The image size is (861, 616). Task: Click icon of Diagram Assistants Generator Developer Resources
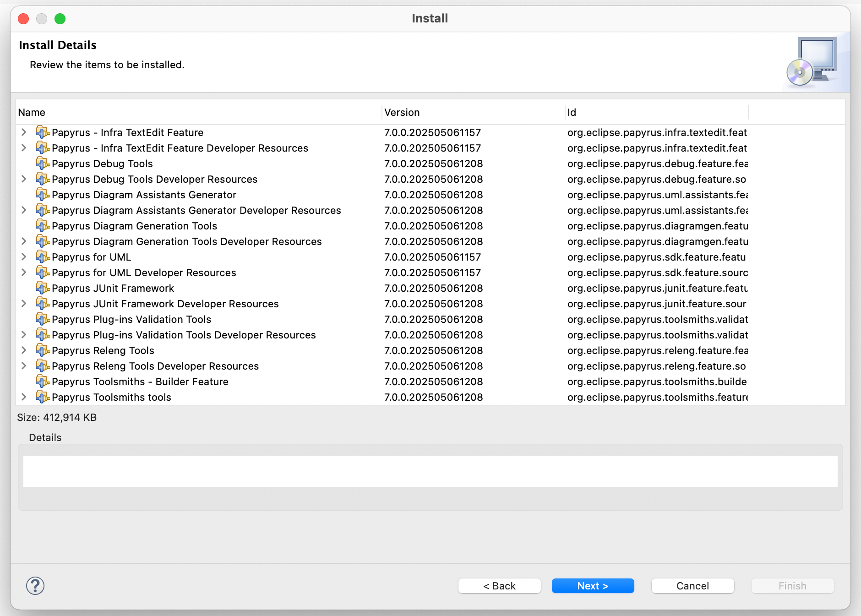pos(43,210)
